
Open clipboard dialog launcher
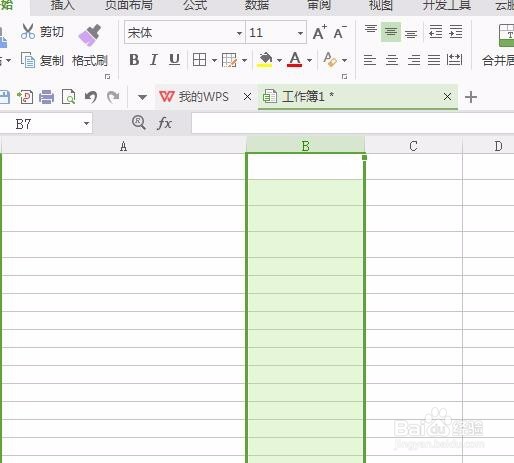pyautogui.click(x=107, y=77)
